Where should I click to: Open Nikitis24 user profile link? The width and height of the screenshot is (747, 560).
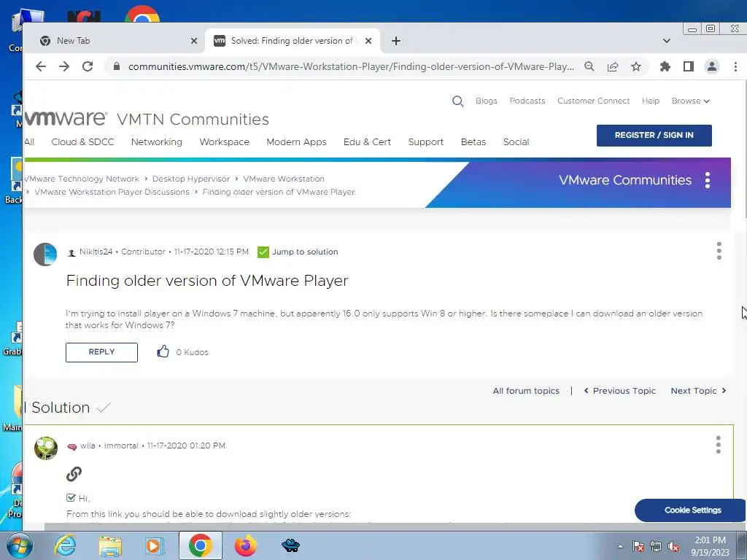(96, 252)
